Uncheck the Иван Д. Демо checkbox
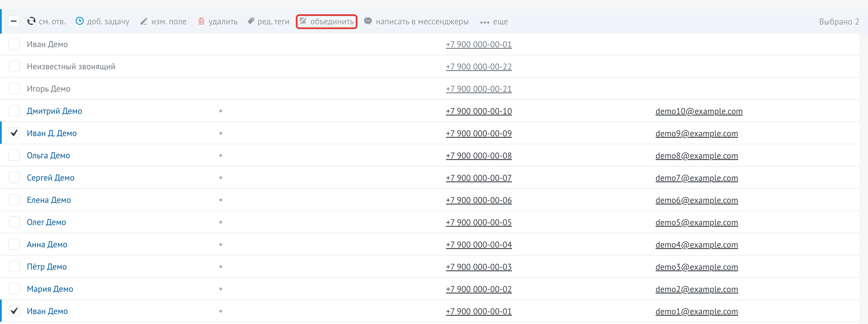 [x=14, y=133]
